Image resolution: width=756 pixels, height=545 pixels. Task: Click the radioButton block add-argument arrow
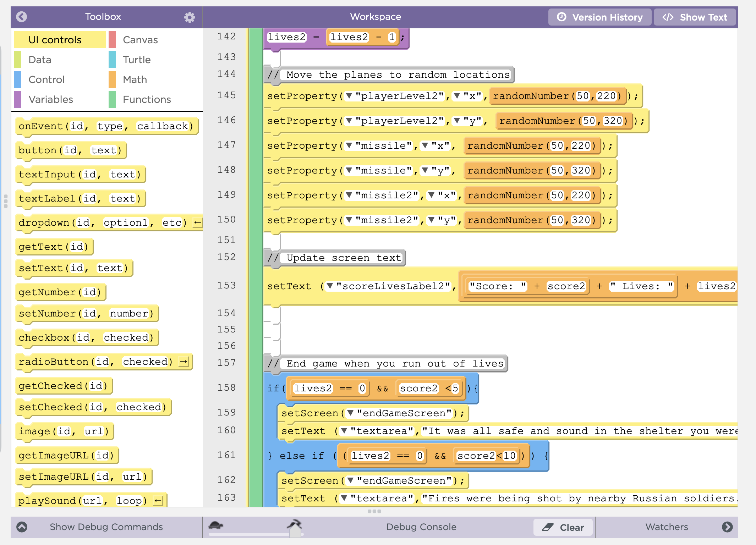[x=183, y=362]
